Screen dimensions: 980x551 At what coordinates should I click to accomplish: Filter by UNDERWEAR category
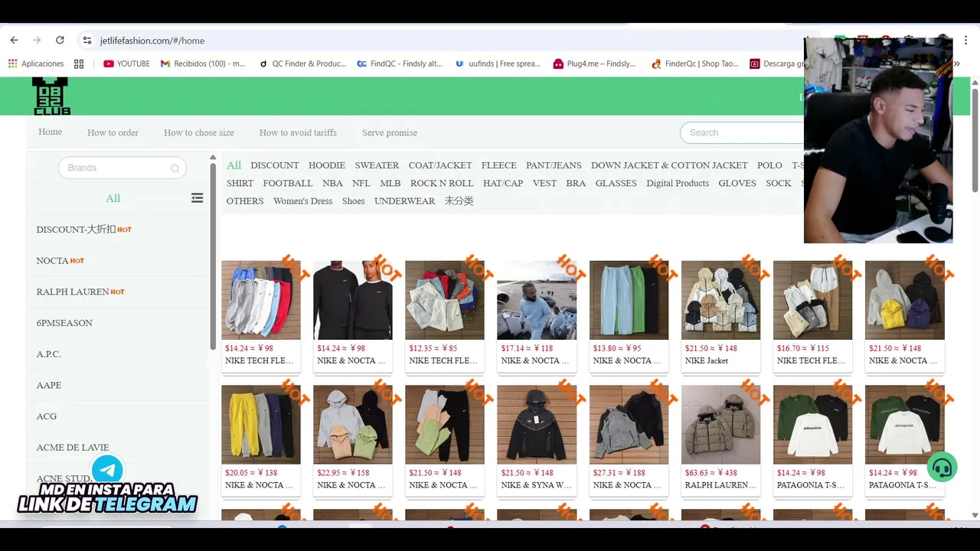click(404, 201)
